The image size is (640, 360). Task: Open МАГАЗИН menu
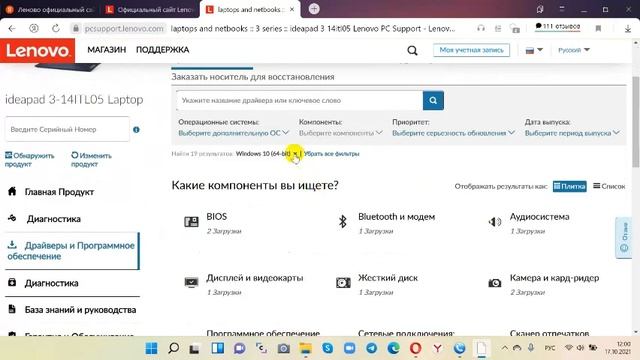pos(107,50)
